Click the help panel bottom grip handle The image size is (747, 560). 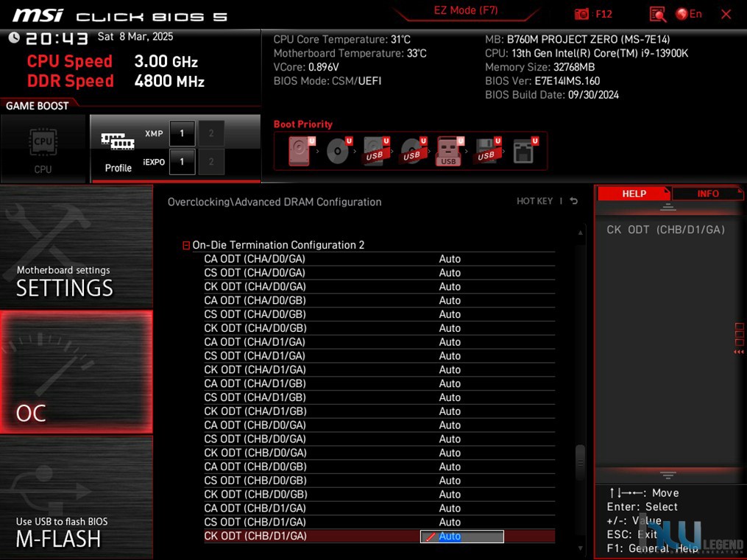click(668, 475)
